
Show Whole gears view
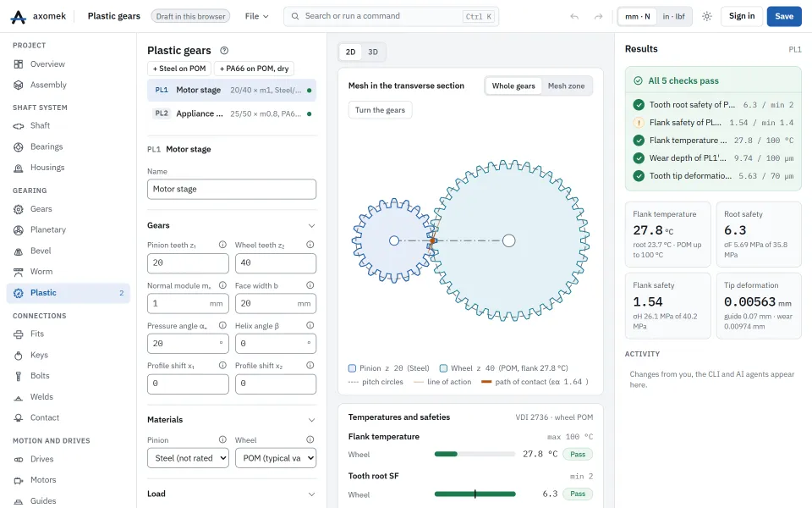(513, 86)
